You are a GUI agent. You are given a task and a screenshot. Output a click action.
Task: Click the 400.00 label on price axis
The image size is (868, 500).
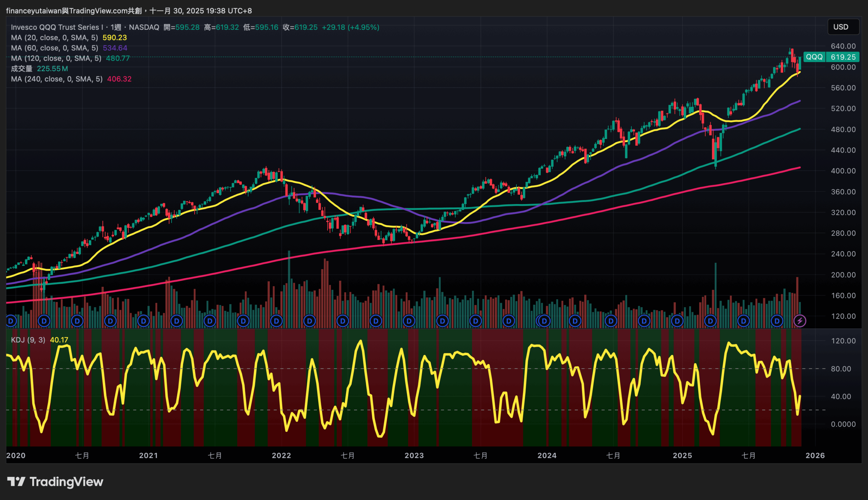843,171
